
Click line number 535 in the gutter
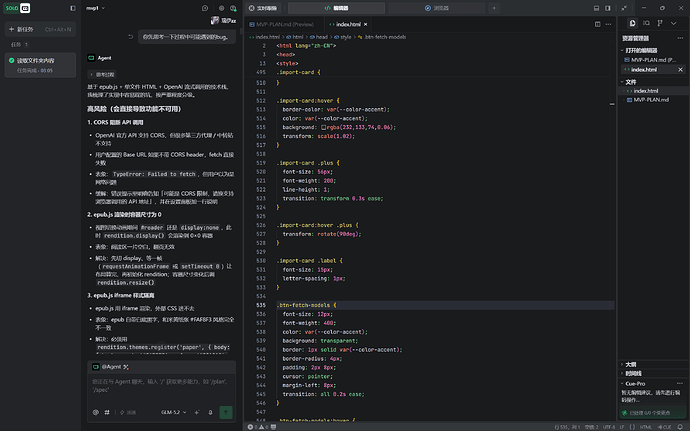click(261, 305)
